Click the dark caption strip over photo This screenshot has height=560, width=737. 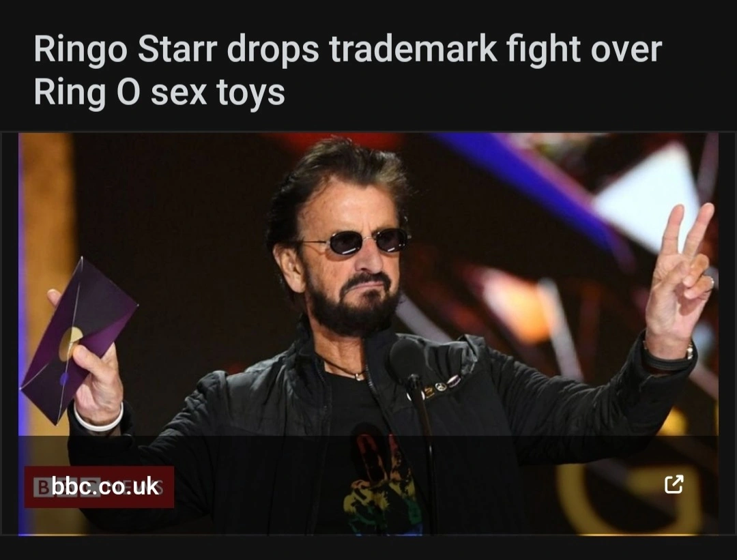[368, 485]
